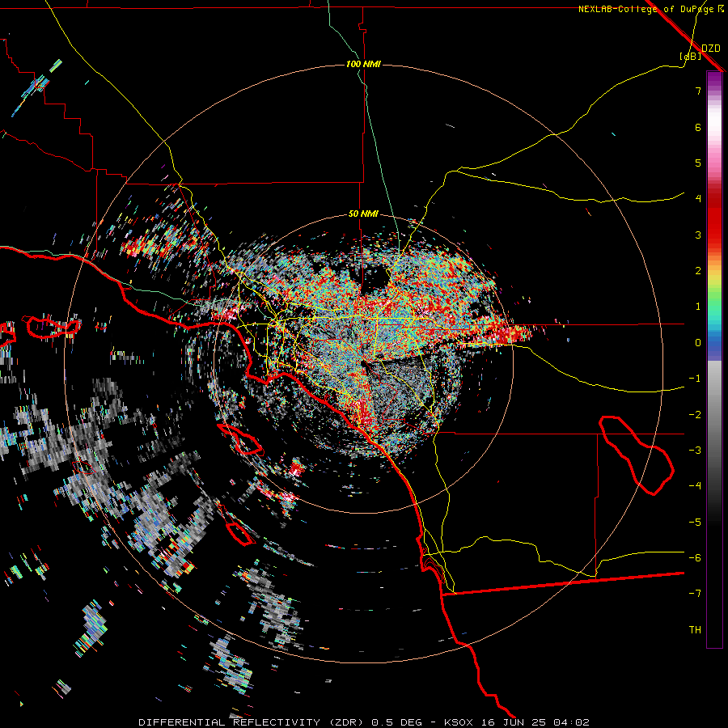Viewport: 728px width, 728px height.
Task: Click the NEXLAB-College of DuPage watermark text
Action: coord(650,9)
